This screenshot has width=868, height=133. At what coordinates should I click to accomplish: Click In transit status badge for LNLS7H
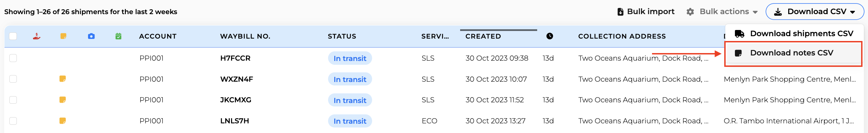click(350, 121)
